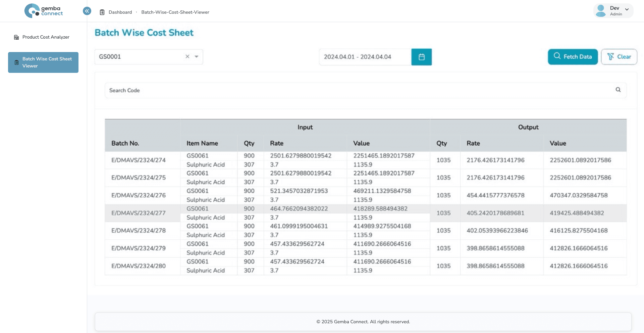Click output value 470347.0329584758
This screenshot has width=644, height=333.
tap(579, 195)
